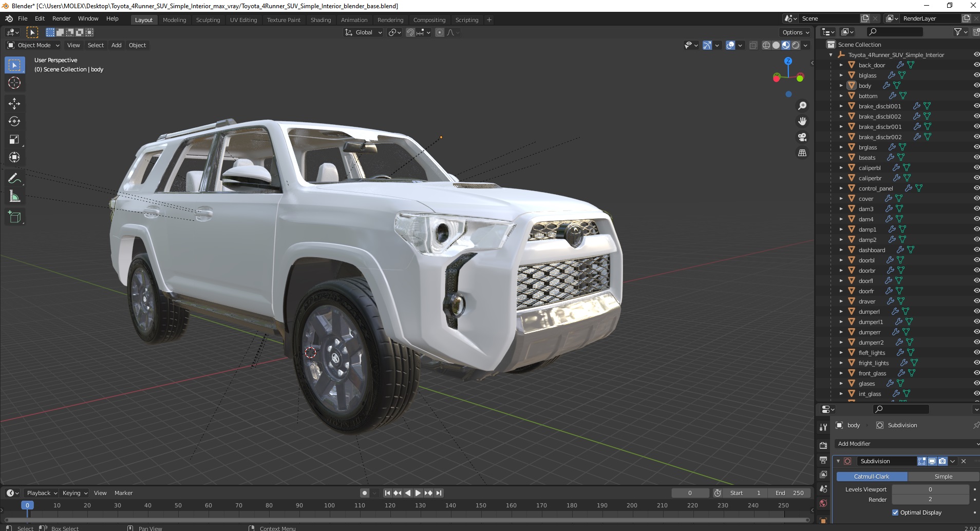The width and height of the screenshot is (980, 531).
Task: Toggle proportional editing
Action: 440,32
